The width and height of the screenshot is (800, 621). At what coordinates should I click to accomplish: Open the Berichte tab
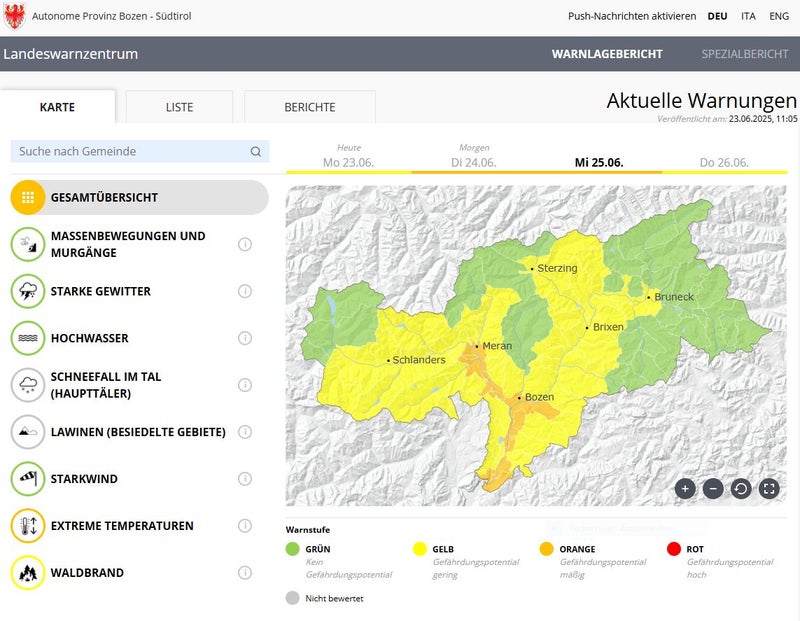click(310, 107)
